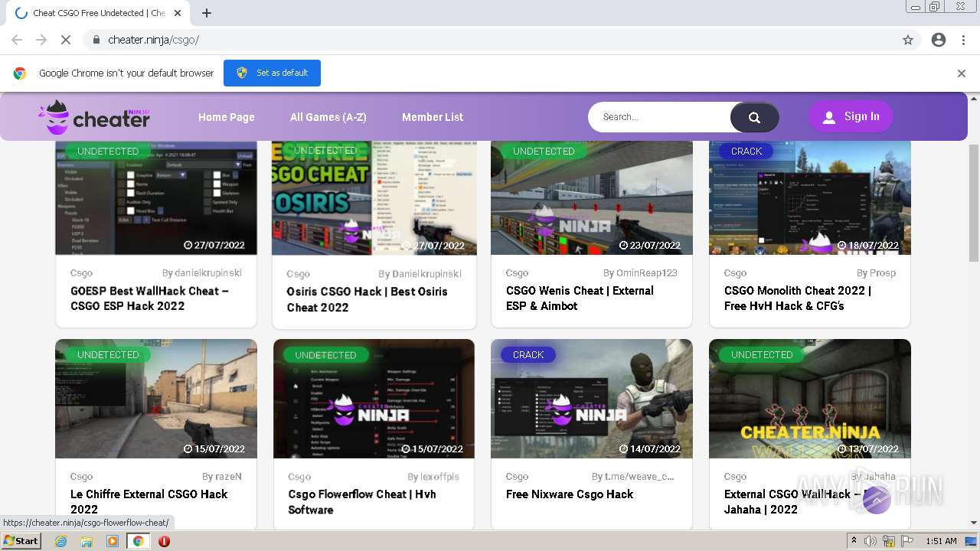Click the taskbar clock 1:51 AM
Image resolution: width=980 pixels, height=551 pixels.
[x=941, y=541]
